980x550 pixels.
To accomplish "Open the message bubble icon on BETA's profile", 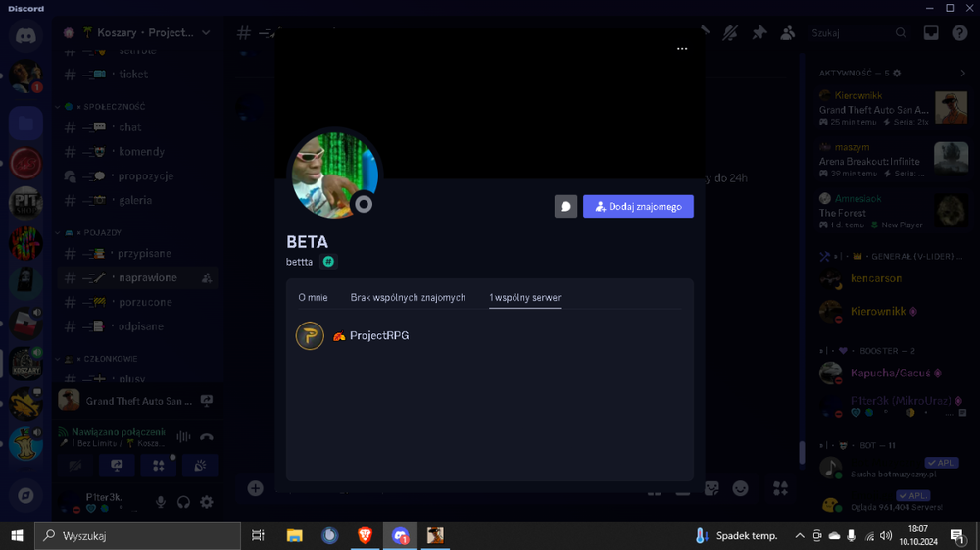I will point(565,206).
